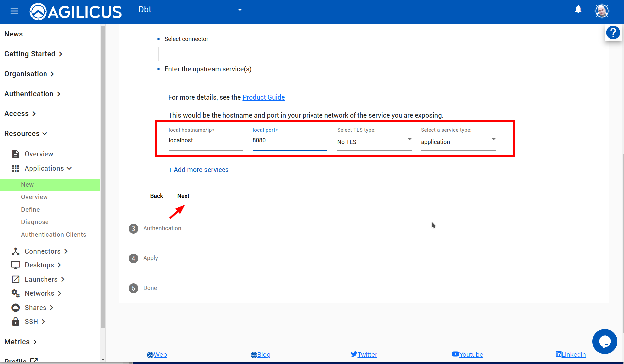Open the navigation hamburger menu
624x364 pixels.
pos(14,11)
